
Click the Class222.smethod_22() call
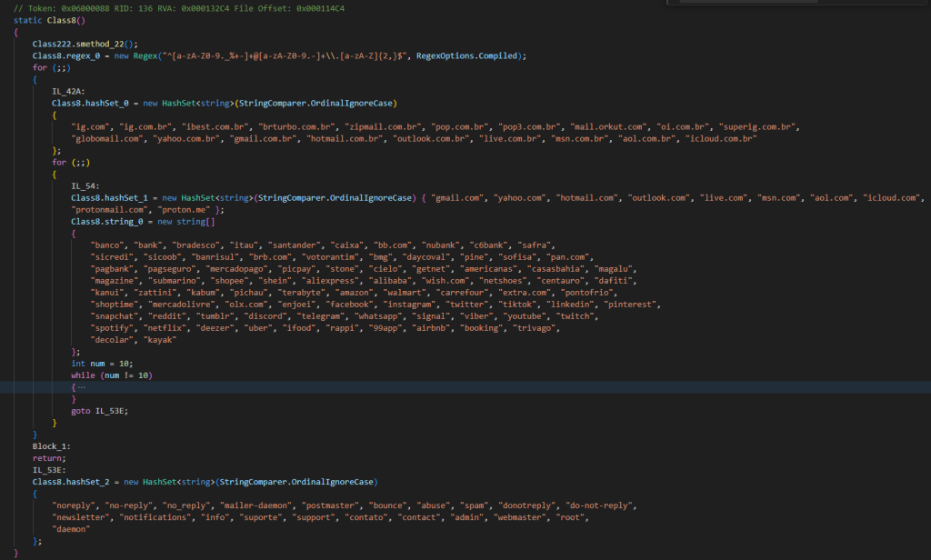(x=85, y=44)
